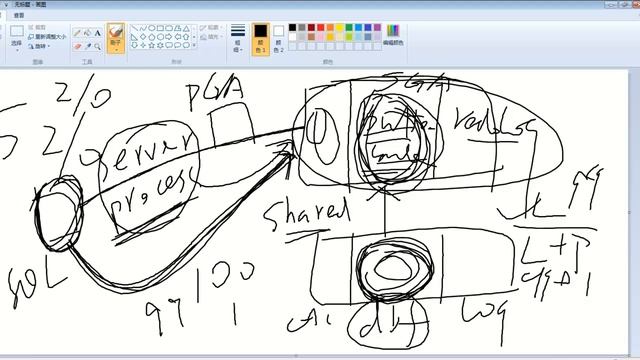Select the Color picker tool
Viewport: 640px width, 360px height.
87,47
